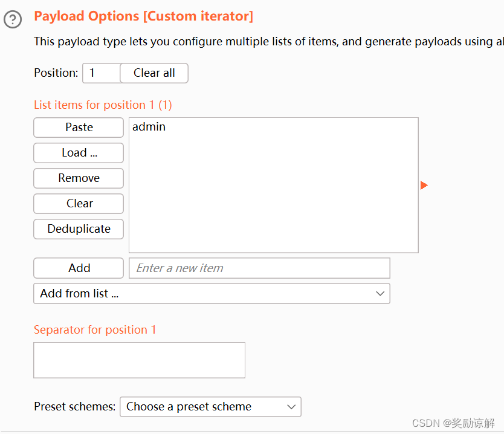504x434 pixels.
Task: Paste items into the position list
Action: click(79, 128)
